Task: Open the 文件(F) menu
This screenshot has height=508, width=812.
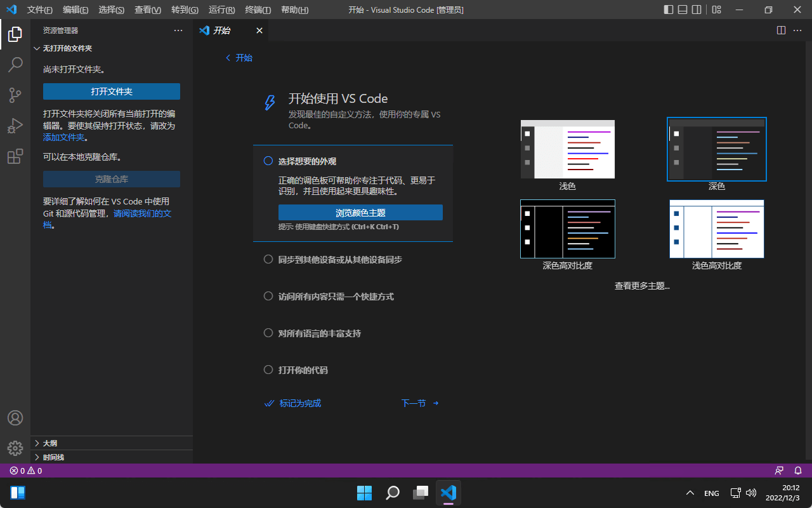Action: click(40, 10)
